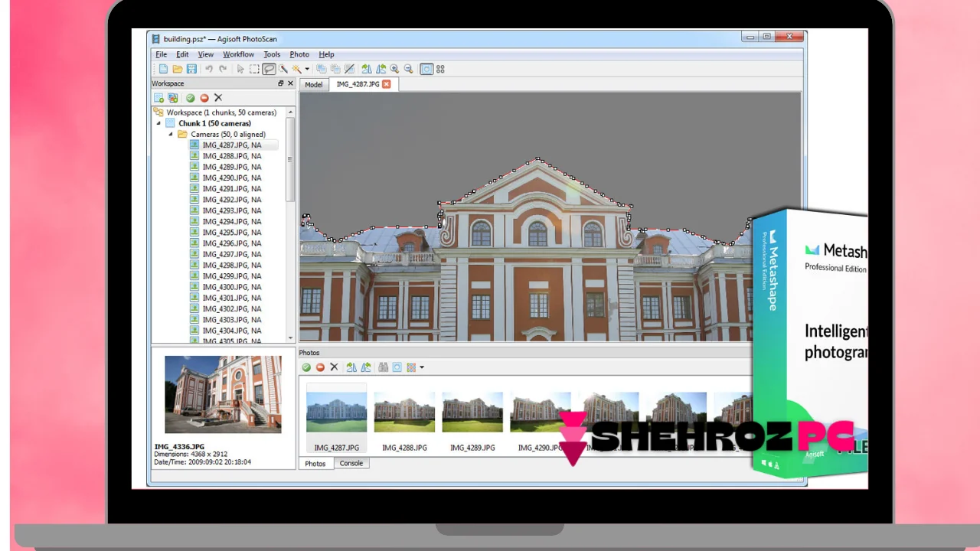Viewport: 980px width, 551px height.
Task: Select Workspace root tree item
Action: coord(215,112)
